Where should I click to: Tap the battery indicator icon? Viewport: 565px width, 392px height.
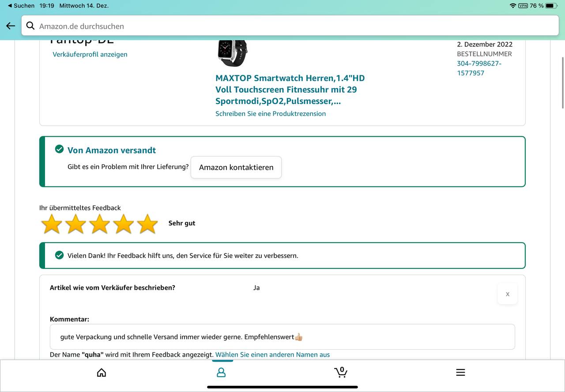pyautogui.click(x=552, y=6)
